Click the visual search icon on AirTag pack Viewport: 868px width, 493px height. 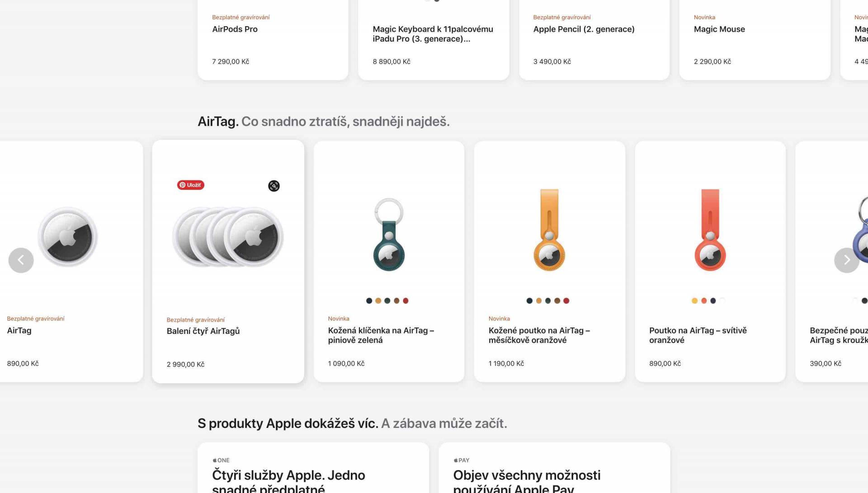click(x=274, y=186)
